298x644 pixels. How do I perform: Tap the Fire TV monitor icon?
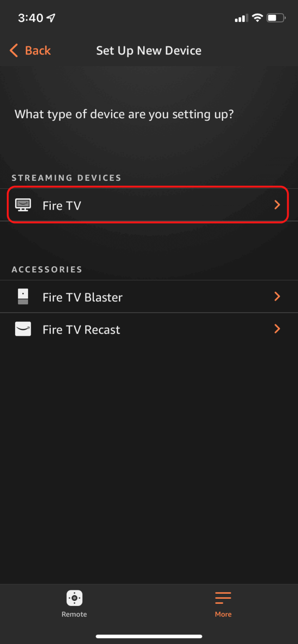pyautogui.click(x=23, y=205)
